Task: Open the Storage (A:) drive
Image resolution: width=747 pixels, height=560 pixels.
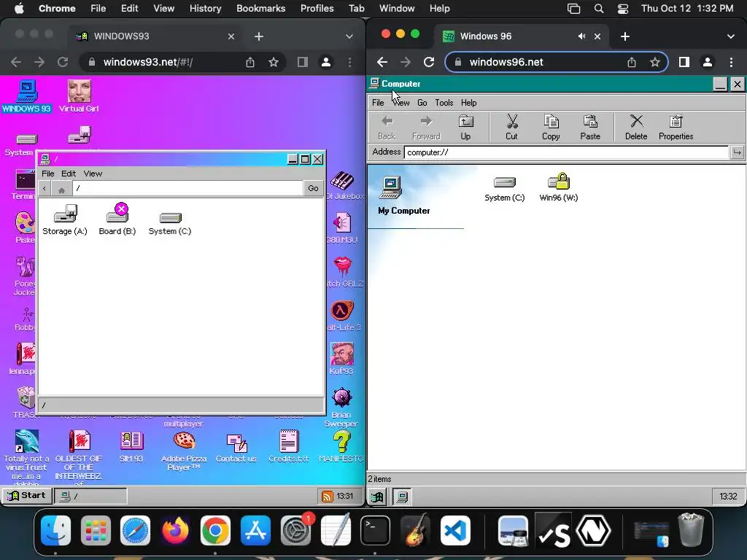Action: tap(65, 220)
